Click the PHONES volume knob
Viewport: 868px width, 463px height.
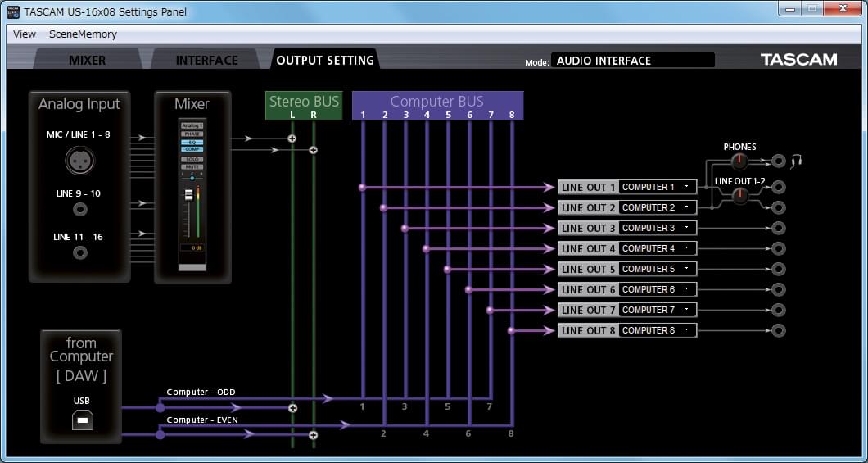point(739,161)
